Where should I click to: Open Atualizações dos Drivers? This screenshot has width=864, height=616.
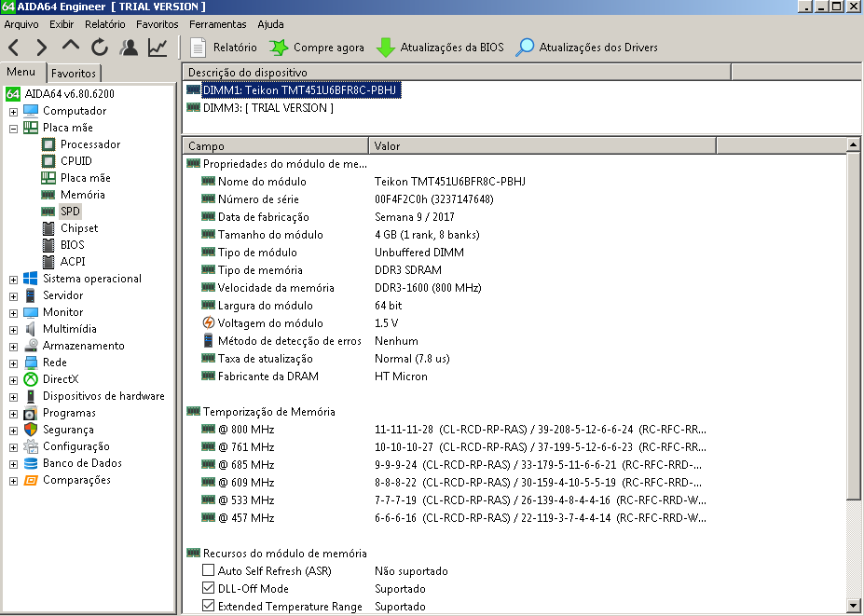(x=586, y=48)
